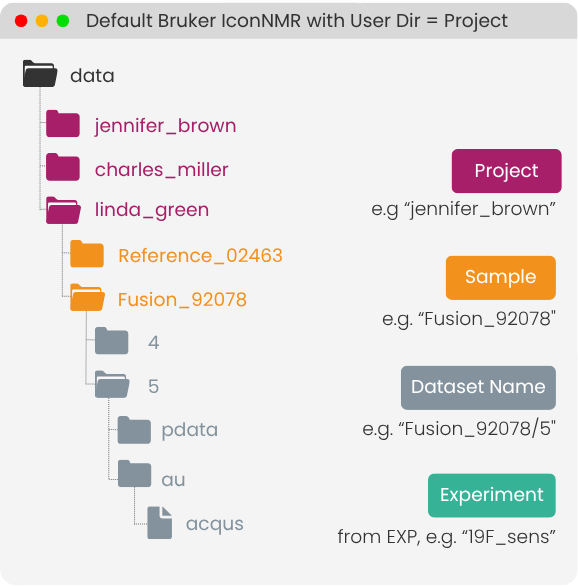Image resolution: width=578 pixels, height=586 pixels.
Task: Collapse the open folder named 5
Action: point(112,384)
